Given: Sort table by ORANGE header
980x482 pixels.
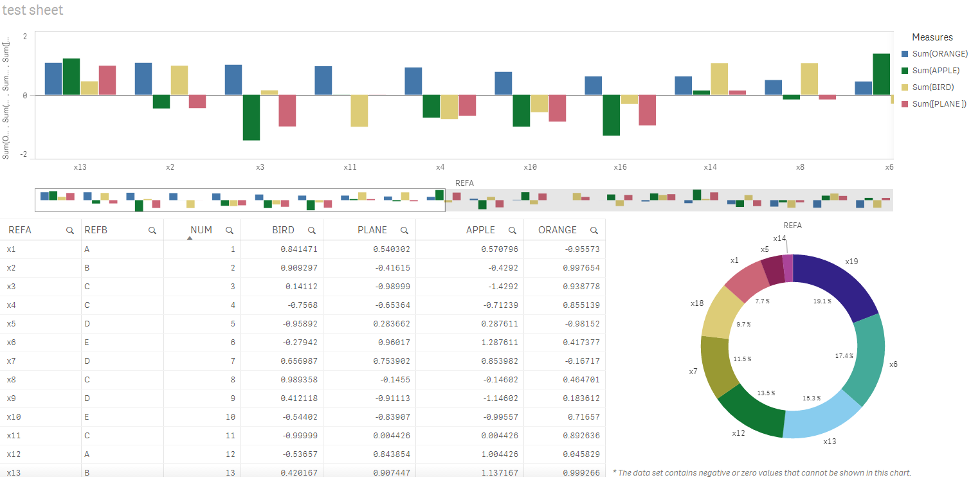Looking at the screenshot, I should tap(558, 230).
